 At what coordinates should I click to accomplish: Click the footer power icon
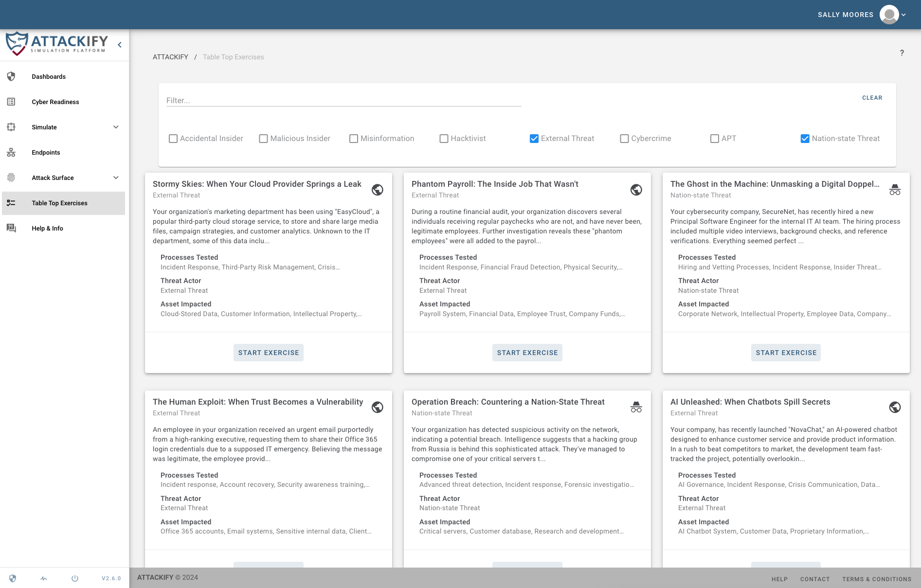[75, 578]
